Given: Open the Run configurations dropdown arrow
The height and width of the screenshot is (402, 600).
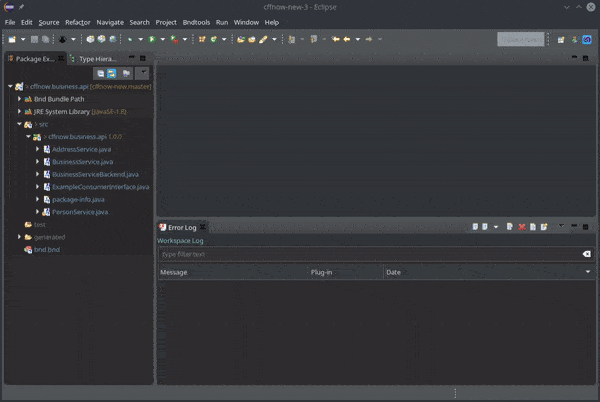Looking at the screenshot, I should pos(163,39).
